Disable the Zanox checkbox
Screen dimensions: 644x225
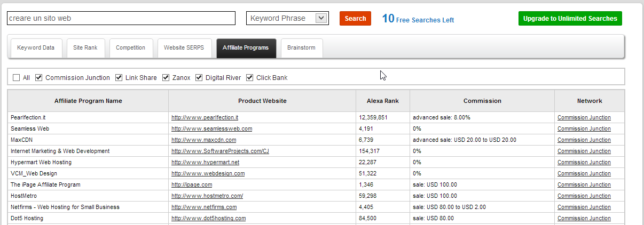click(x=166, y=78)
